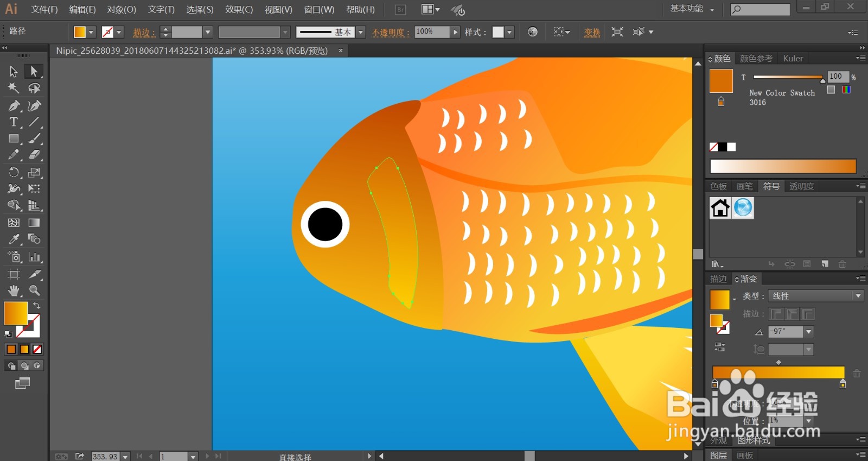868x461 pixels.
Task: Open the fill color dropdown in control bar
Action: 91,32
